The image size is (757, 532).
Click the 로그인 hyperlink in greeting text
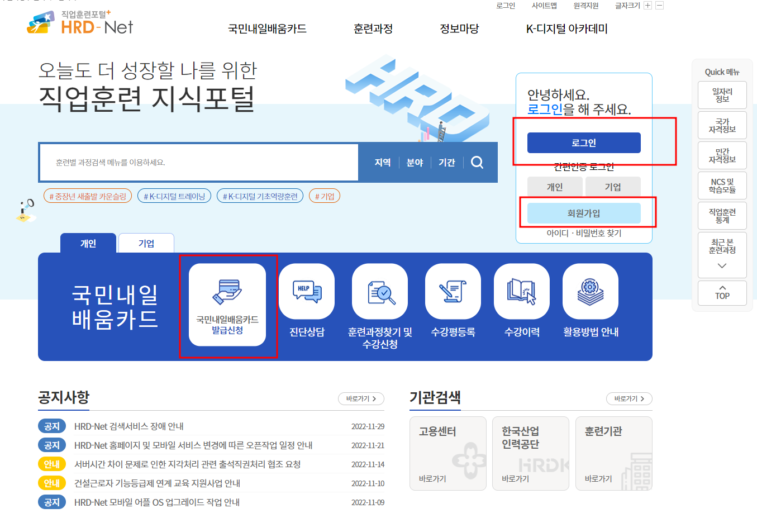pos(545,109)
